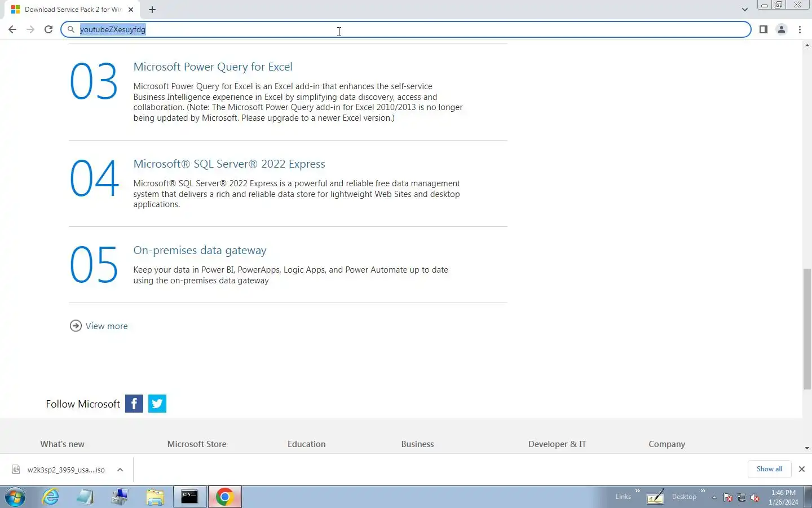Click the pen tablet input icon in taskbar
The width and height of the screenshot is (812, 508).
click(655, 497)
